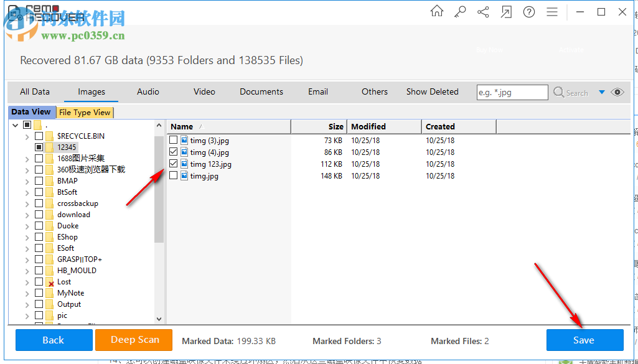Expand the $RECYCLE.BIN folder node

(27, 136)
